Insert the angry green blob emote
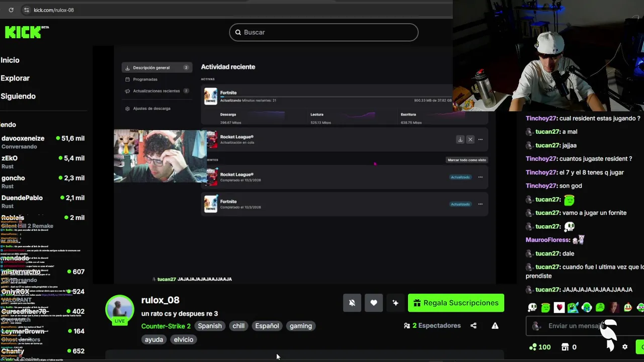644x362 pixels. pos(600,308)
